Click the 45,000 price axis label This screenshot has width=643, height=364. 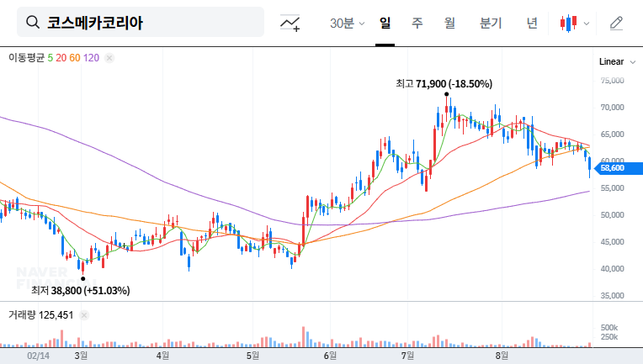point(612,242)
